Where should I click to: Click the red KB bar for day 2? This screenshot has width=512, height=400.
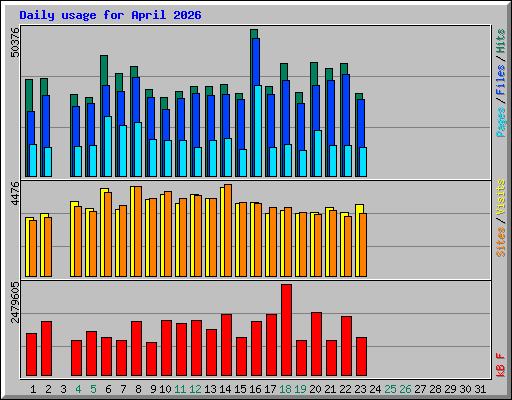46,349
